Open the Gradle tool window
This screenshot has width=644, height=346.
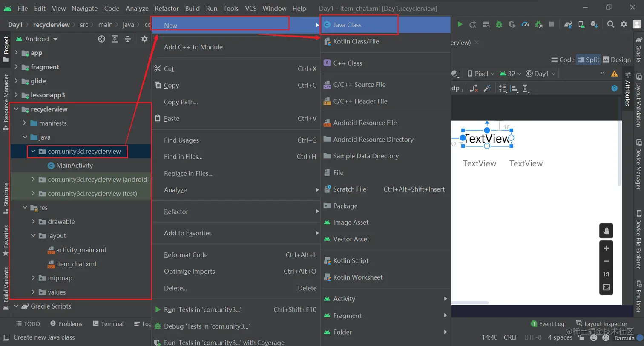pos(638,50)
